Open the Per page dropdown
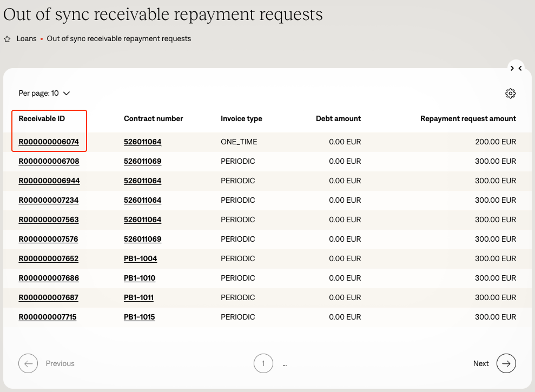This screenshot has width=535, height=392. (x=44, y=94)
